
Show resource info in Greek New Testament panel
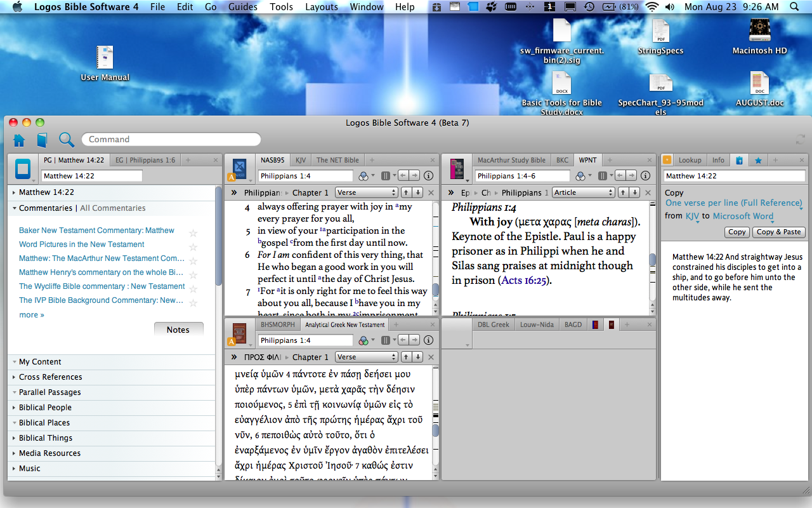click(428, 340)
